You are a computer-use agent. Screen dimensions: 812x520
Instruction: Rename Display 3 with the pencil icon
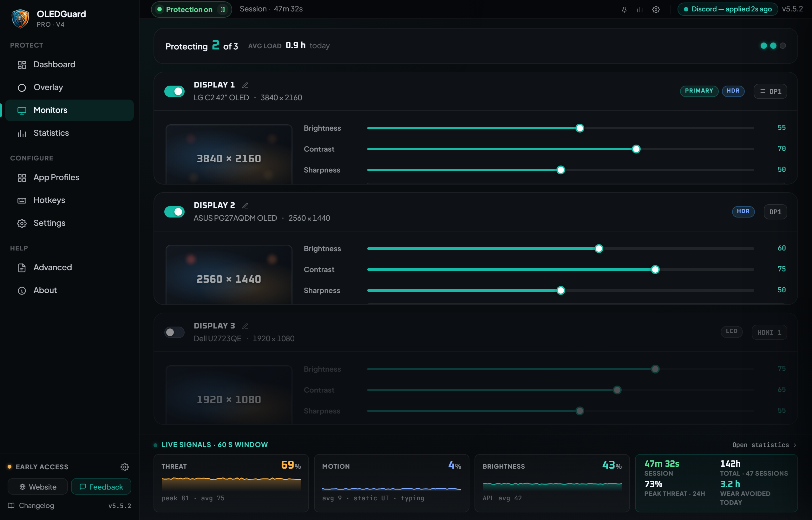coord(245,326)
